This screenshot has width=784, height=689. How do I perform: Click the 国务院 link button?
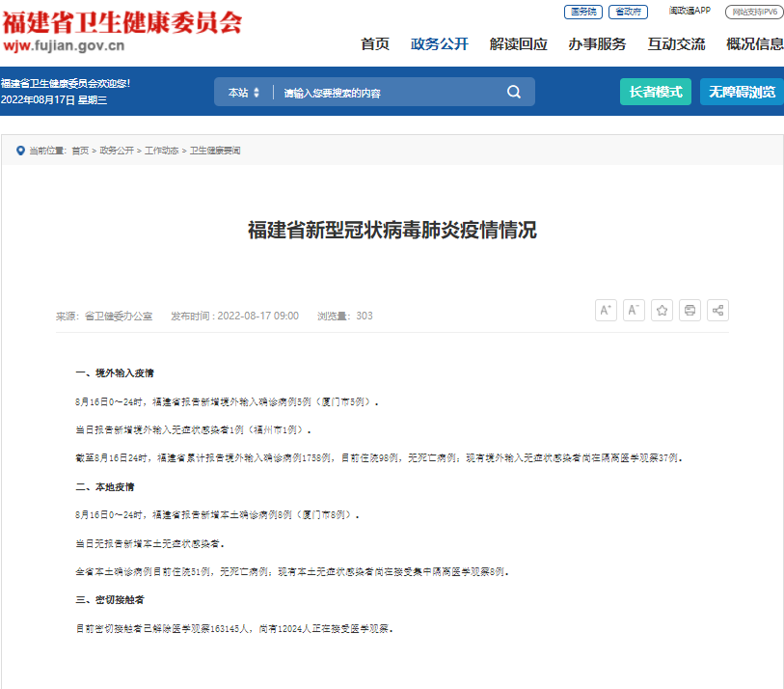(x=583, y=12)
